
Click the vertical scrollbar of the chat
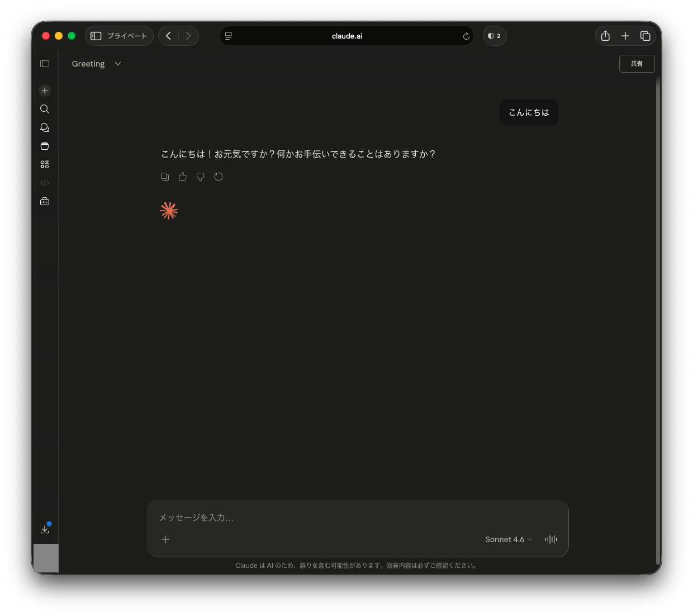pos(658,321)
